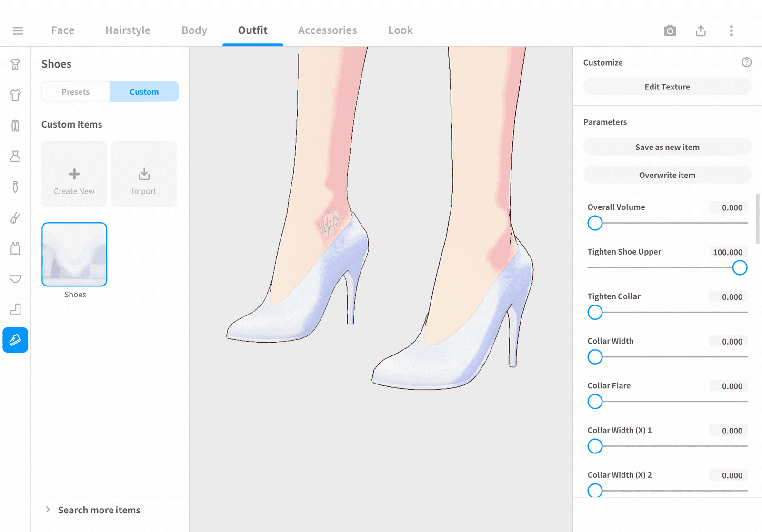Click the export upload icon
Image resolution: width=762 pixels, height=532 pixels.
[x=701, y=31]
